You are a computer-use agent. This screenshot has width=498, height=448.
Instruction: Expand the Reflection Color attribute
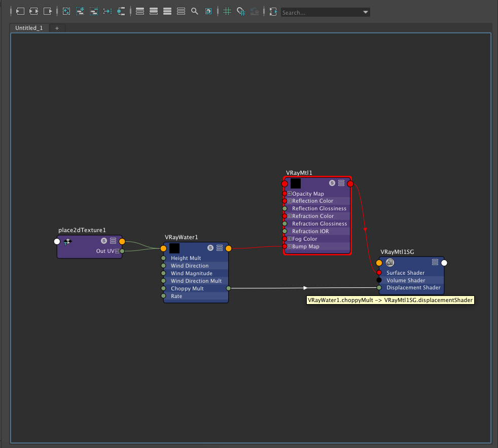(x=290, y=201)
